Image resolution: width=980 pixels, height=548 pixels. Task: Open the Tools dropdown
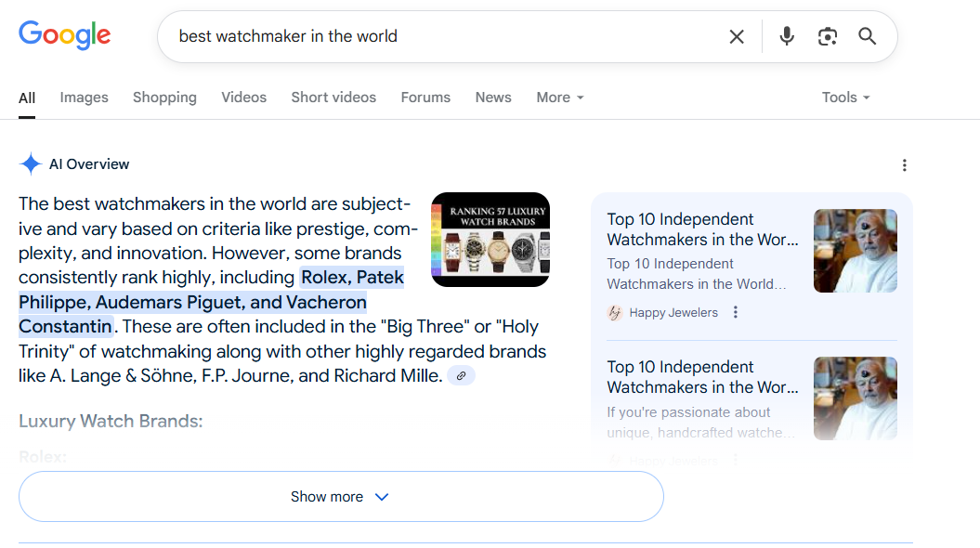click(x=845, y=98)
